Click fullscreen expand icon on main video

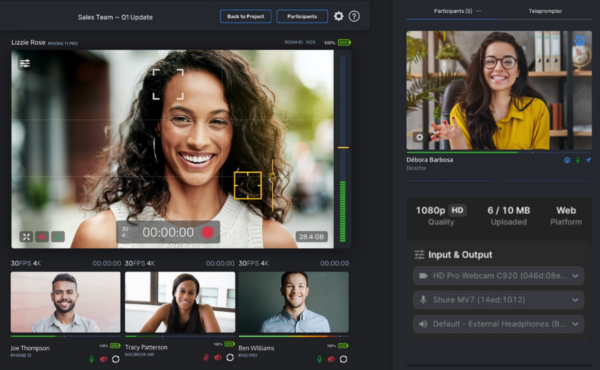26,237
